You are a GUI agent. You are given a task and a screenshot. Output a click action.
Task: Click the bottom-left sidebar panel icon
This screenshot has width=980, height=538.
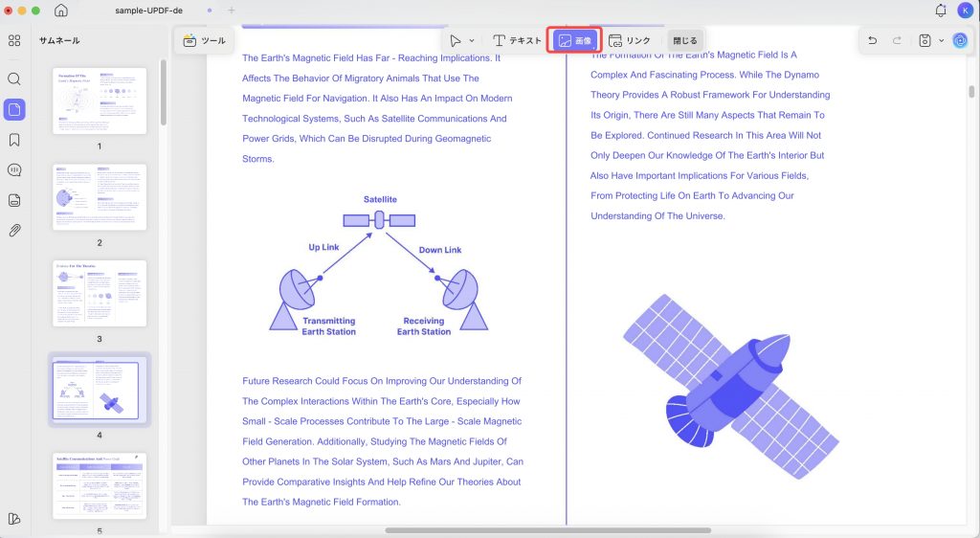click(x=14, y=519)
